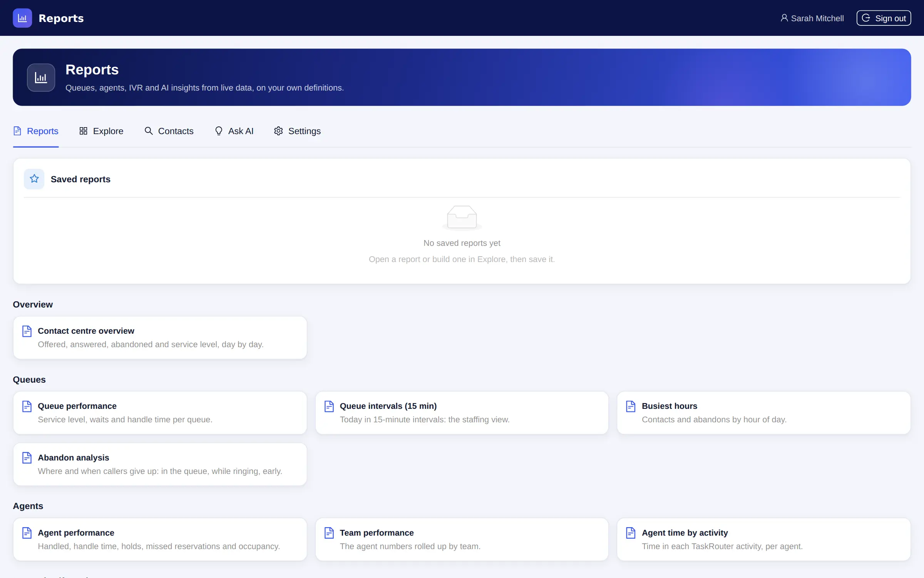Open the Abandon analysis report
The height and width of the screenshot is (578, 924).
click(160, 464)
